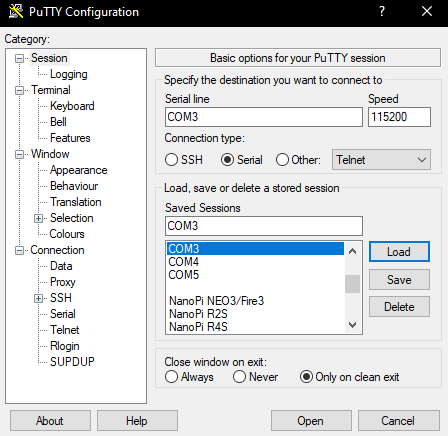Viewport: 448px width, 436px height.
Task: Click the Help button
Action: click(137, 421)
